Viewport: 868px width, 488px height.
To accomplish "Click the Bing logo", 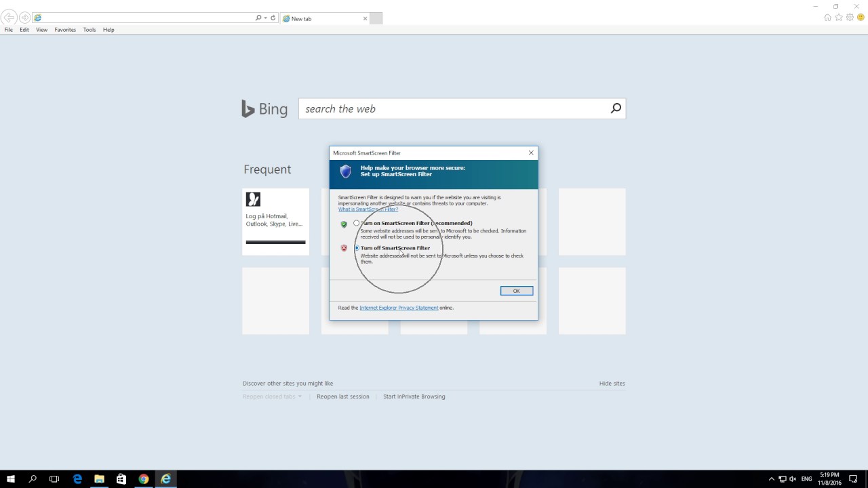I will (x=264, y=108).
